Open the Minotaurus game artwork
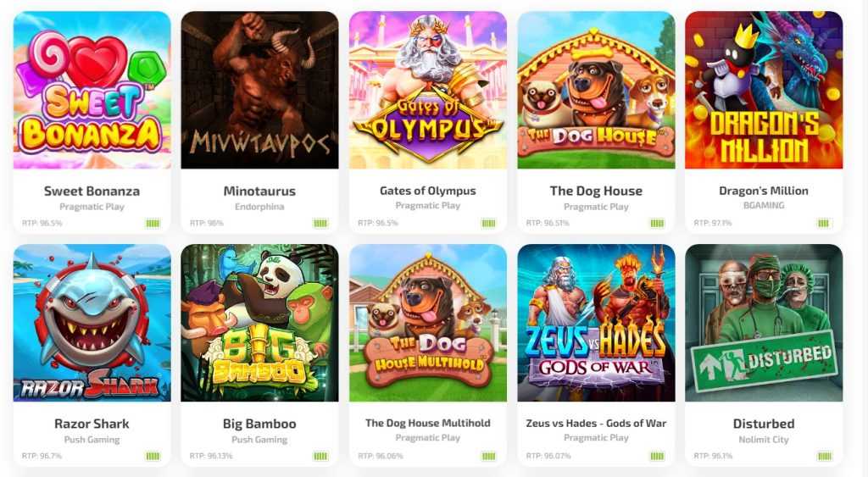The width and height of the screenshot is (868, 477). 259,90
